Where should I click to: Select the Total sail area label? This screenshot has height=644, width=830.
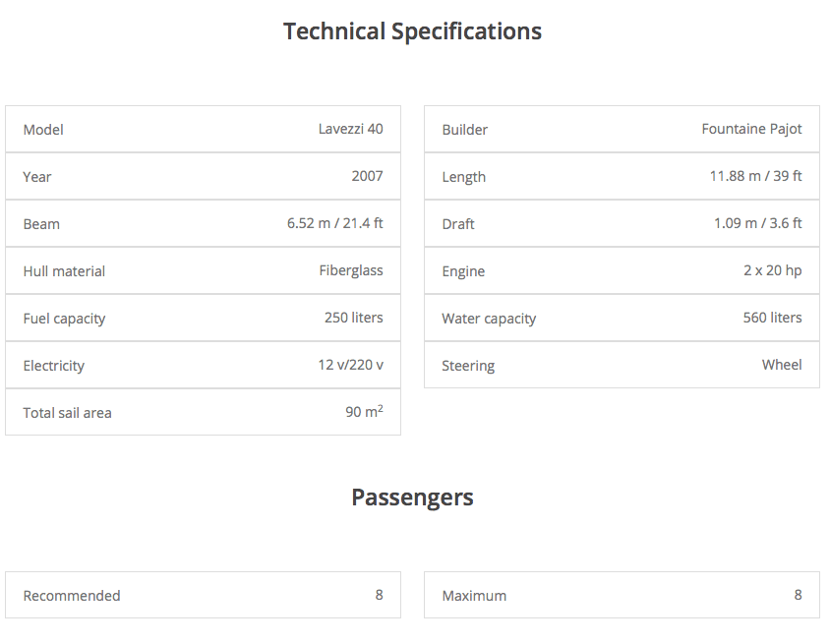(67, 413)
